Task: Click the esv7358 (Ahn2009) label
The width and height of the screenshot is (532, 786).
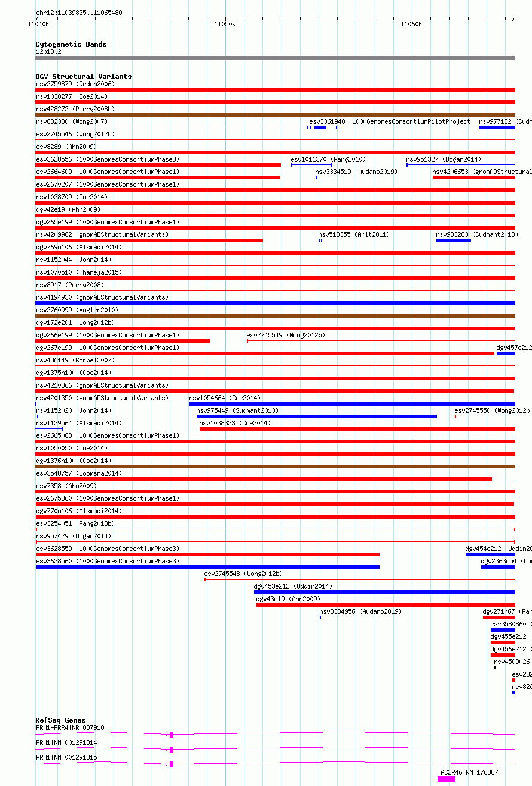Action: click(x=66, y=486)
